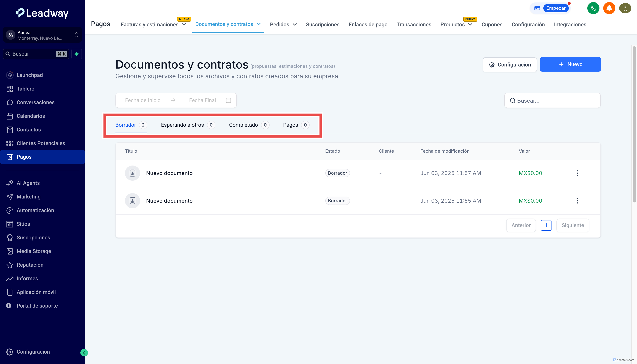The width and height of the screenshot is (637, 364).
Task: Open the orange notifications bell
Action: pos(609,8)
